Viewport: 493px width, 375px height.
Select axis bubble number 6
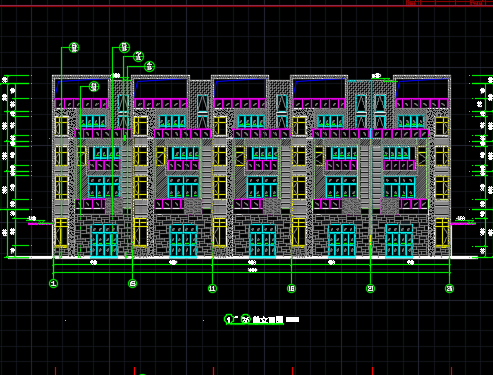pyautogui.click(x=132, y=284)
